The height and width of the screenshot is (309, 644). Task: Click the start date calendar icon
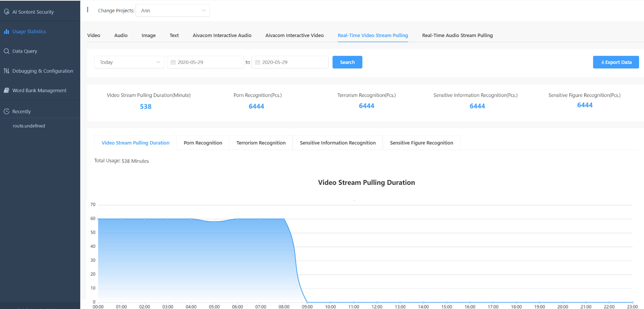pos(173,62)
